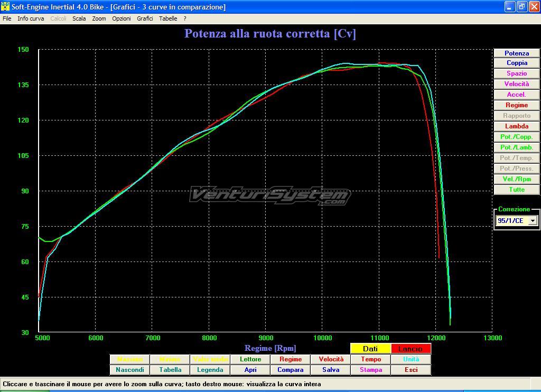The height and width of the screenshot is (392, 541).
Task: Click the Minimo button
Action: tap(170, 359)
